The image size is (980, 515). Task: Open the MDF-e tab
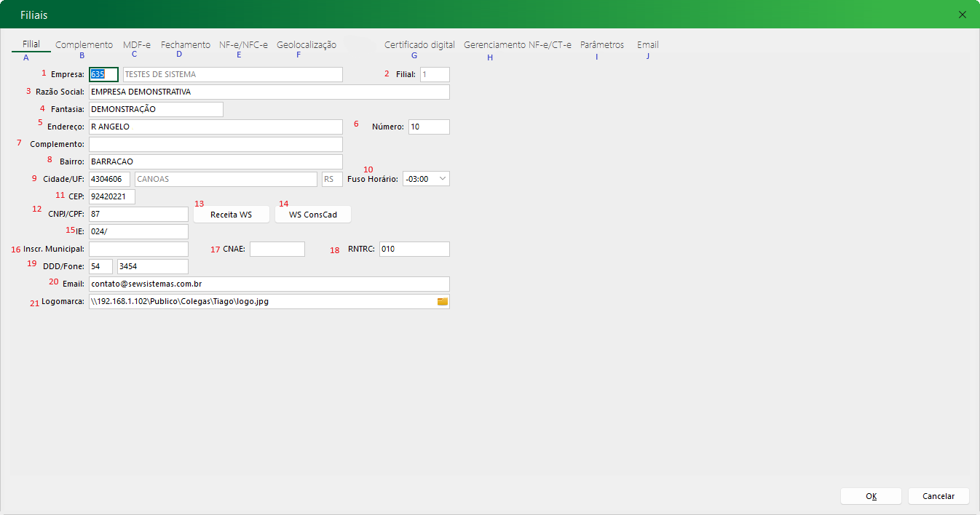pyautogui.click(x=137, y=45)
